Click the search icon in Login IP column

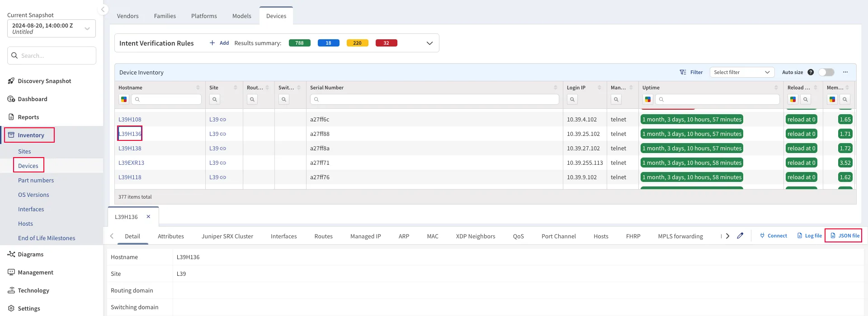tap(572, 99)
